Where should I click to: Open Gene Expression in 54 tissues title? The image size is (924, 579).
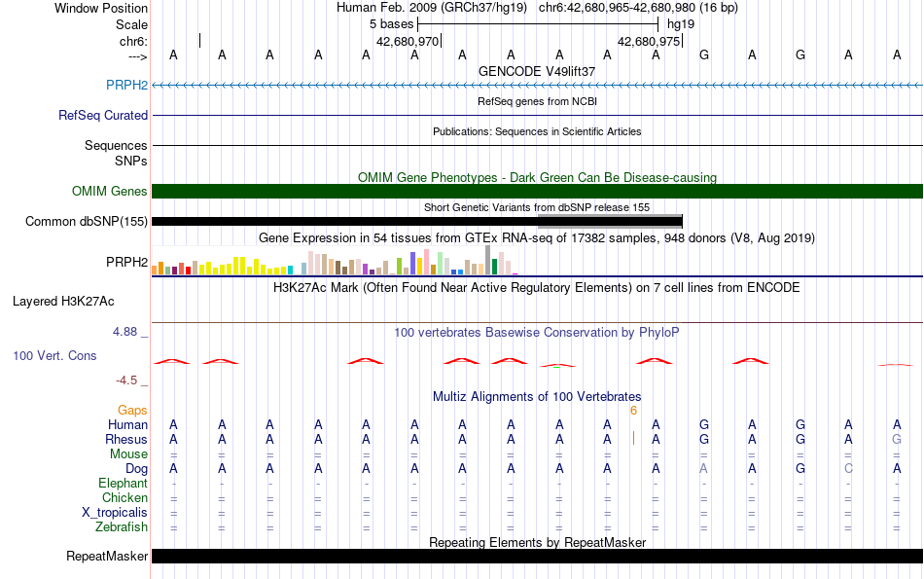click(537, 238)
